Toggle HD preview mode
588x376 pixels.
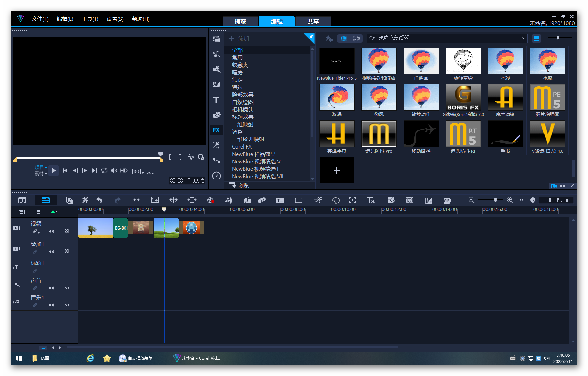124,171
